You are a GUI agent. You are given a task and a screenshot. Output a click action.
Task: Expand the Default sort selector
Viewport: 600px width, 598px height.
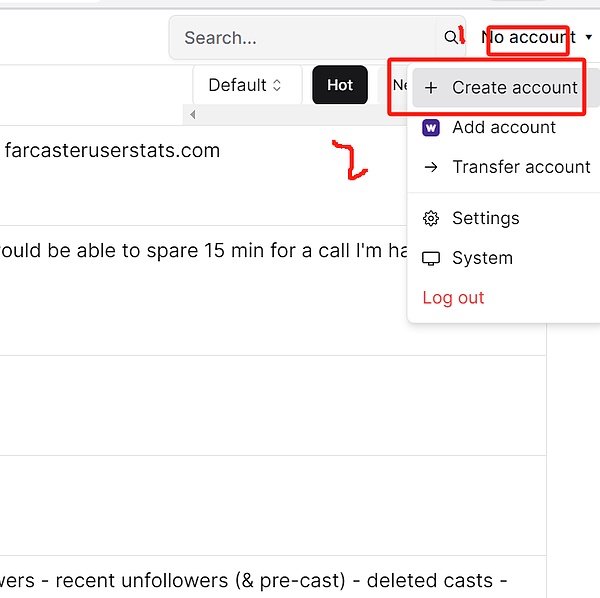[x=245, y=85]
